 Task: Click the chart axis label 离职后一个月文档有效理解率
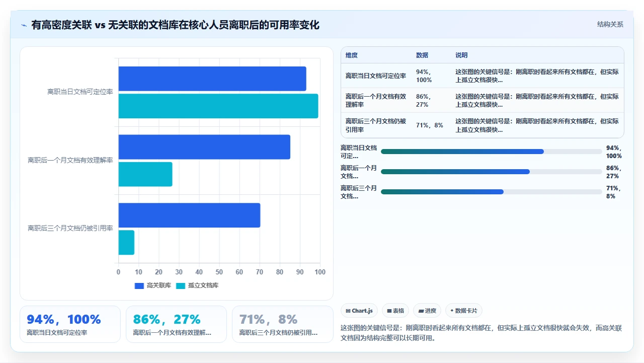70,160
